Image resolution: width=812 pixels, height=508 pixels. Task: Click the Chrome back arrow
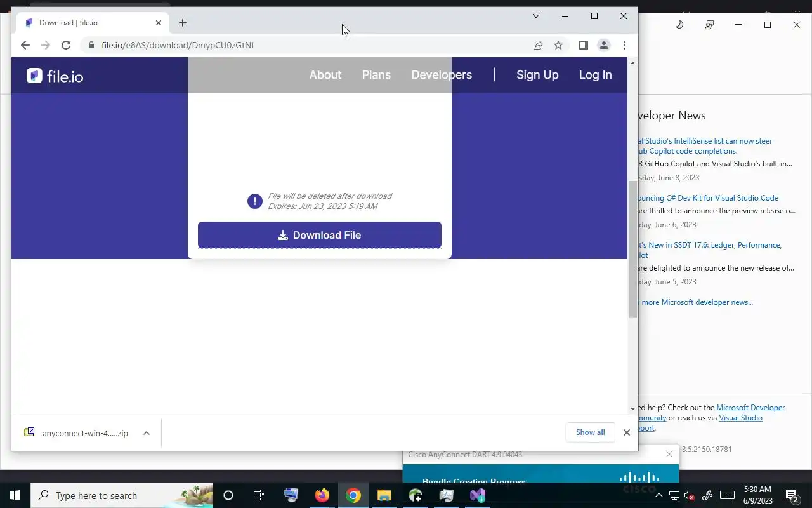(x=25, y=45)
